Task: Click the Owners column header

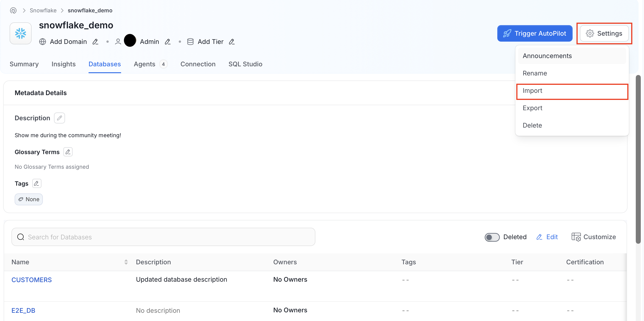Action: point(285,262)
